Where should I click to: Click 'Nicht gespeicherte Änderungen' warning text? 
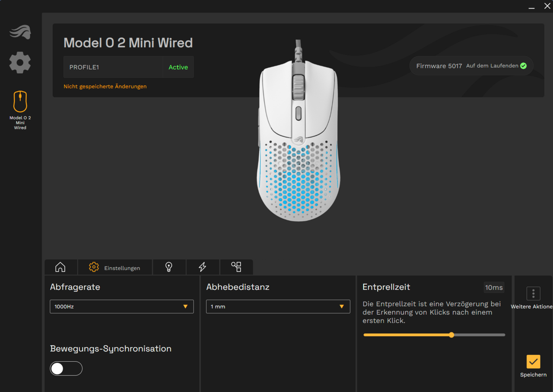tap(105, 86)
